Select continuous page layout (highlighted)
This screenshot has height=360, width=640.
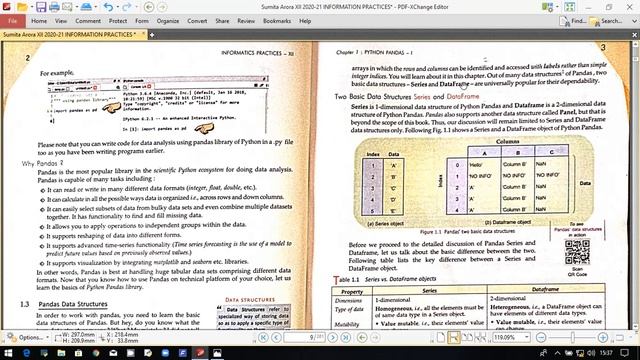tap(453, 338)
